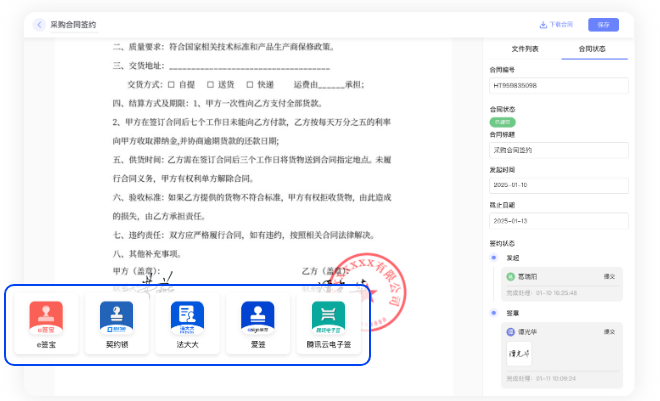Viewport: 660px width, 401px height.
Task: Switch to the 文件列表 tab
Action: click(524, 48)
